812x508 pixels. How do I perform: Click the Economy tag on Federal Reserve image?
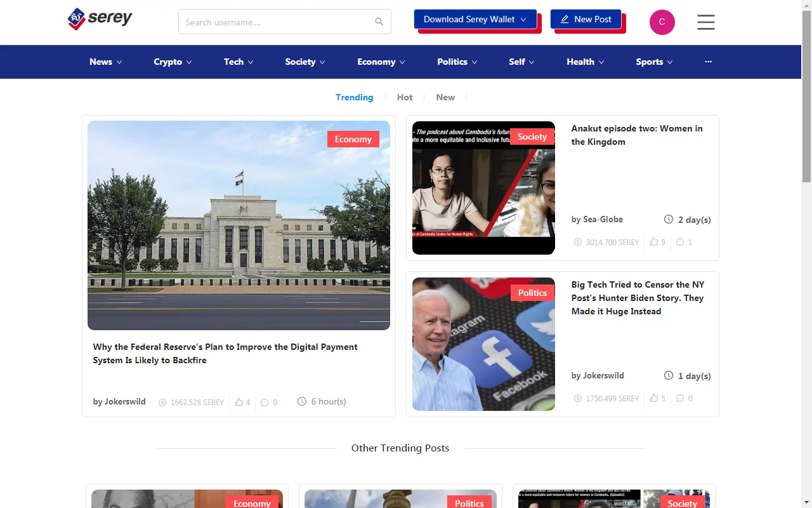[353, 139]
